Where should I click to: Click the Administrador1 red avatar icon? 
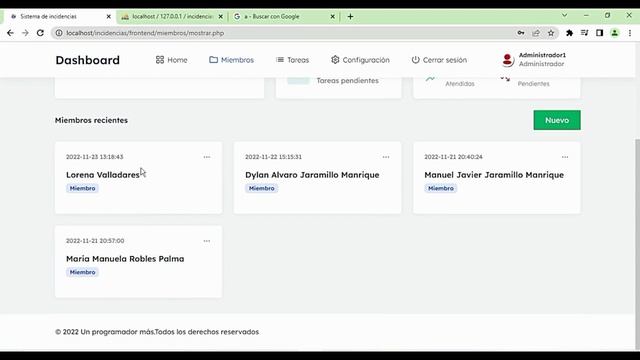tap(507, 60)
